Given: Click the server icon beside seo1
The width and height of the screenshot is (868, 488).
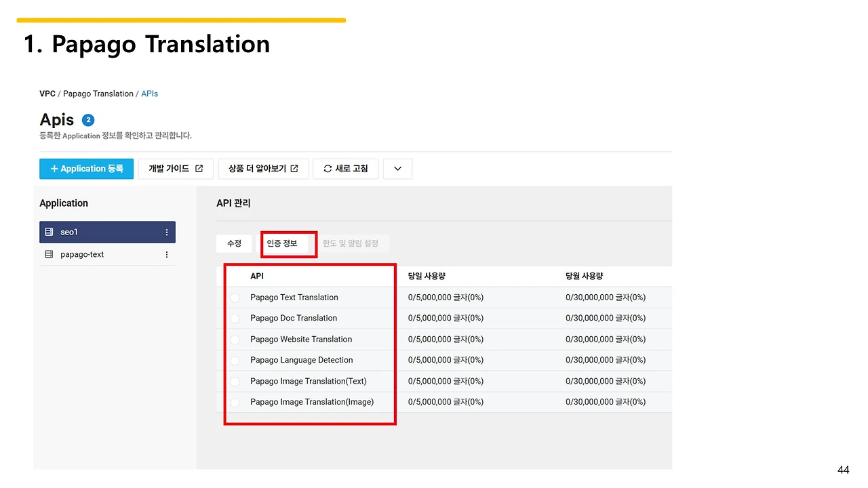Looking at the screenshot, I should 49,232.
